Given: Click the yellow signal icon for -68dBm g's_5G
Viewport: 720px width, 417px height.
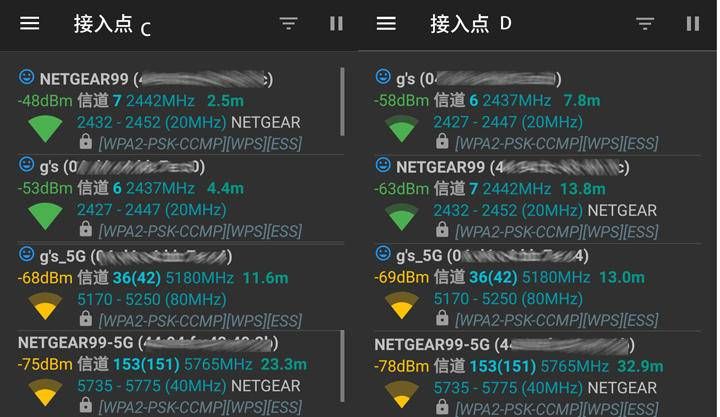Looking at the screenshot, I should 45,304.
